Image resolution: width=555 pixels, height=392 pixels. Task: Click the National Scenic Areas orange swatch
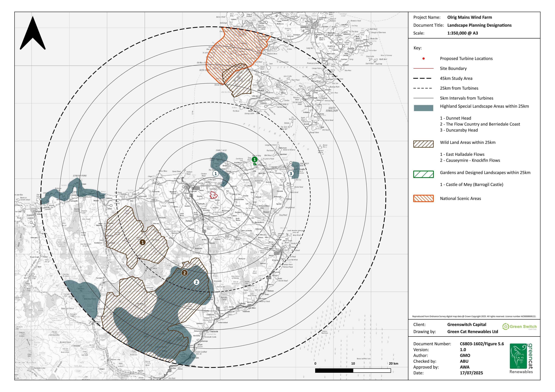(x=424, y=199)
